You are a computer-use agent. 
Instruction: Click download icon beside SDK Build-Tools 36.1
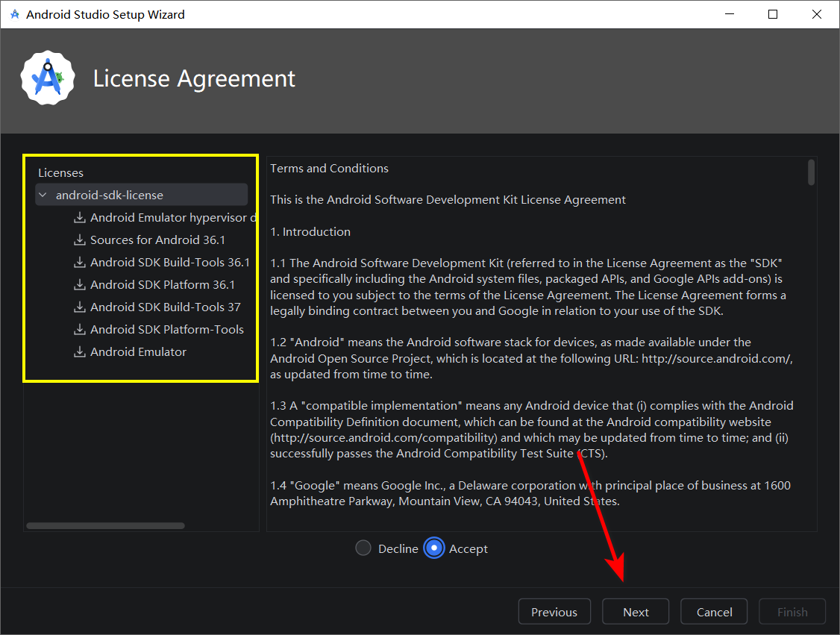coord(79,263)
